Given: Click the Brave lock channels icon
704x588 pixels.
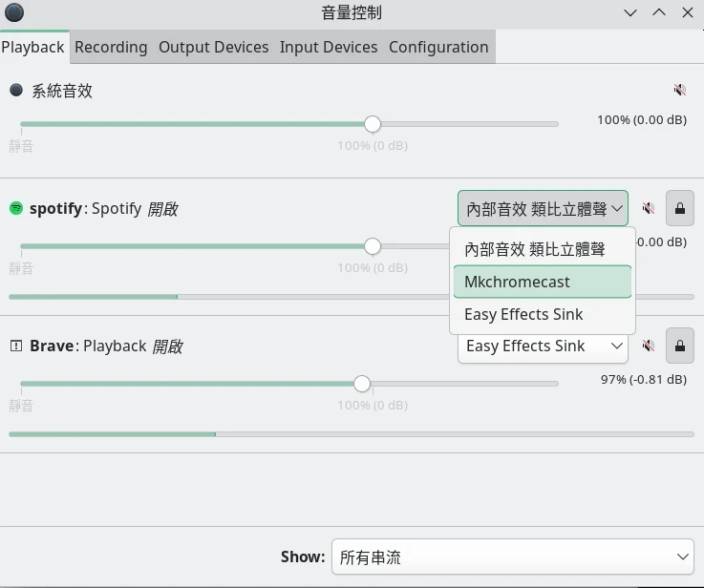Looking at the screenshot, I should pos(679,346).
